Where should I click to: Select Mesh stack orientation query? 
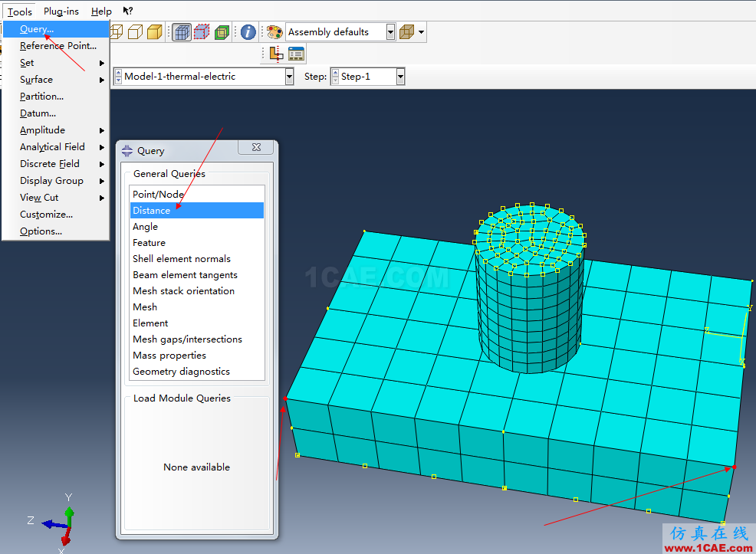pyautogui.click(x=197, y=291)
